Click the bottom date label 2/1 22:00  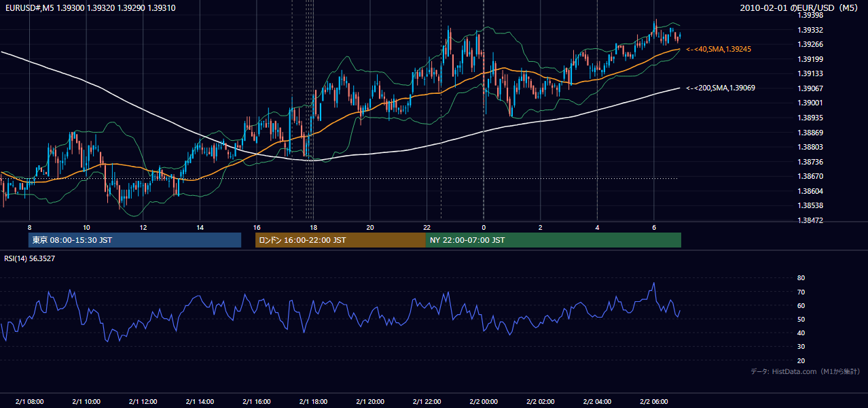coord(427,401)
